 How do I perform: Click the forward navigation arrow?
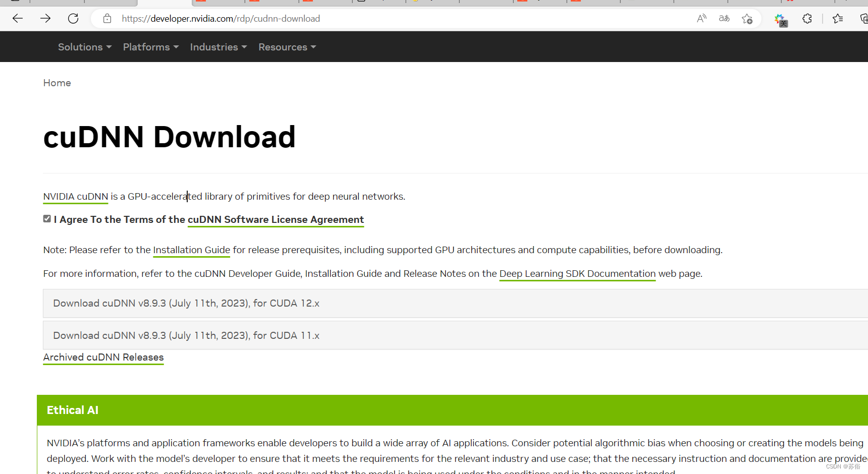(45, 18)
